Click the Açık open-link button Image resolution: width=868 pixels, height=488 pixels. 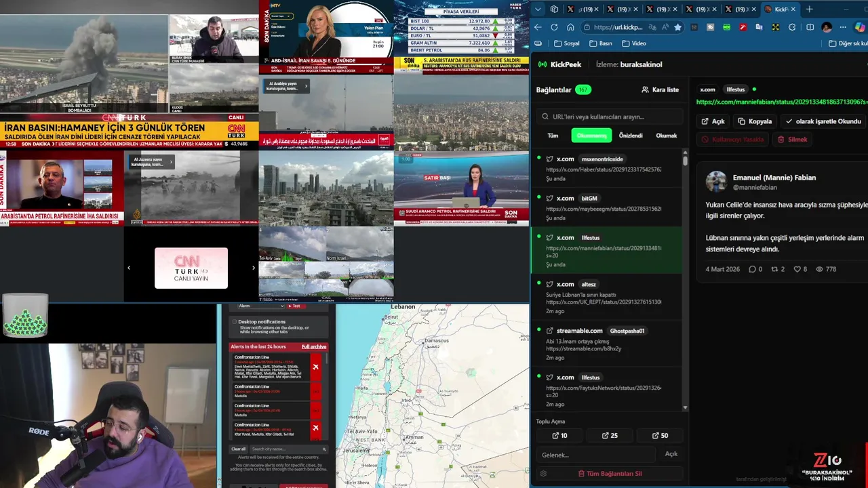coord(713,121)
